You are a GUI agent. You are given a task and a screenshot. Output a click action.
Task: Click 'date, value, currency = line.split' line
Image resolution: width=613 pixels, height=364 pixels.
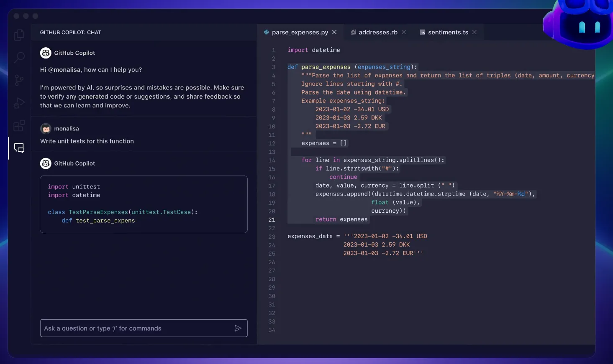(x=385, y=186)
